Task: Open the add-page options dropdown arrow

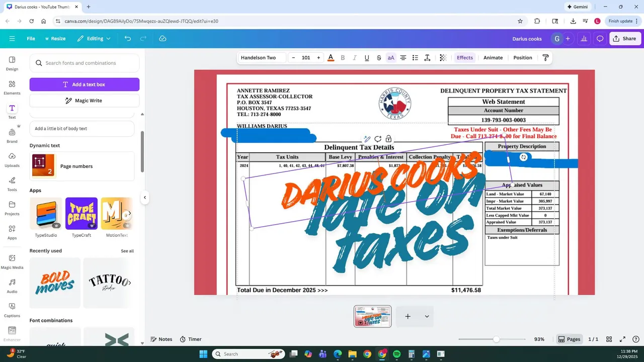Action: [427, 316]
